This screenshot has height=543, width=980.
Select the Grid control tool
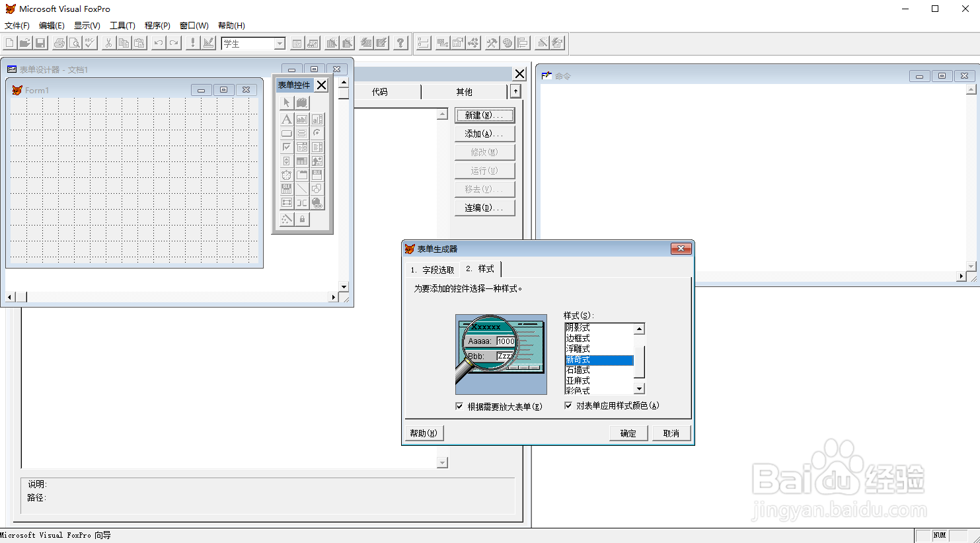click(x=302, y=161)
